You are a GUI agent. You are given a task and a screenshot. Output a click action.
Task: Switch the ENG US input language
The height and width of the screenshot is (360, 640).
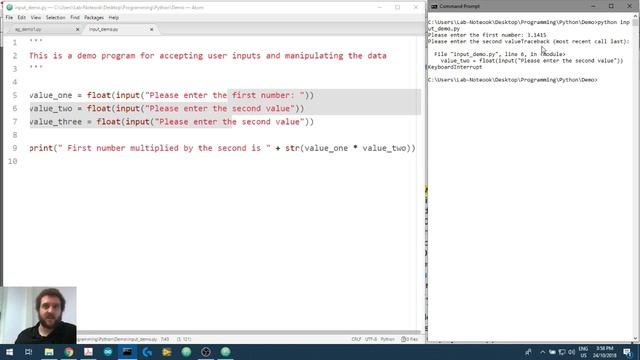[x=583, y=352]
